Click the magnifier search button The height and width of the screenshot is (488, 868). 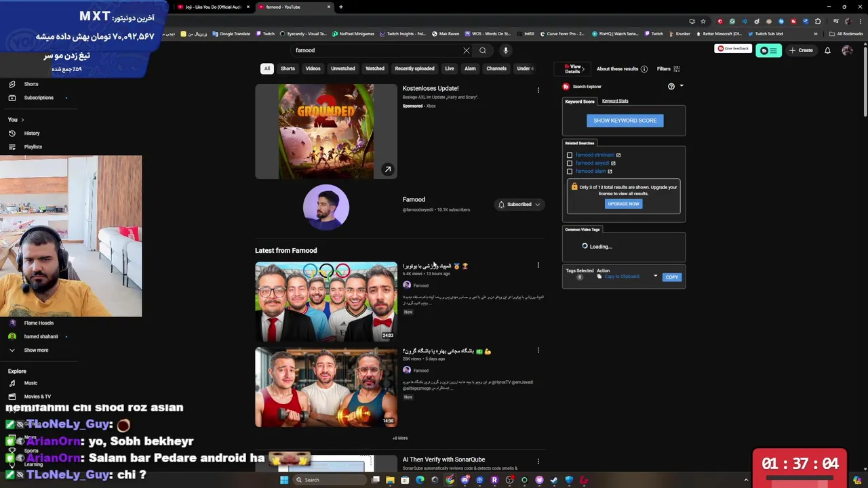tap(483, 50)
